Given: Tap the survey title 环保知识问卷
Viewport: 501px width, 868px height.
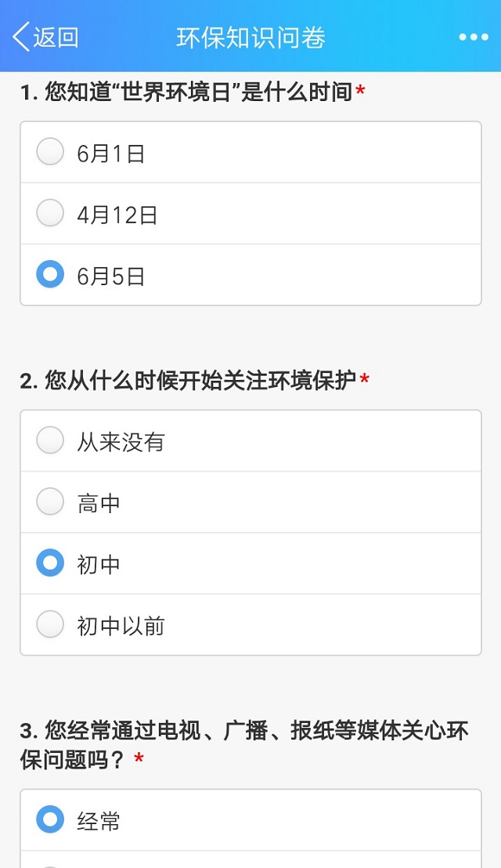Looking at the screenshot, I should pos(250,36).
